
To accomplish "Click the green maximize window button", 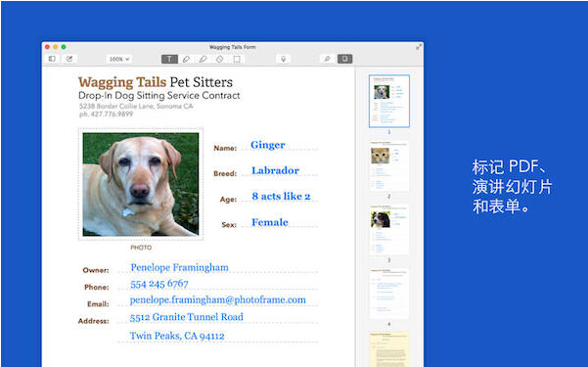I will click(64, 47).
